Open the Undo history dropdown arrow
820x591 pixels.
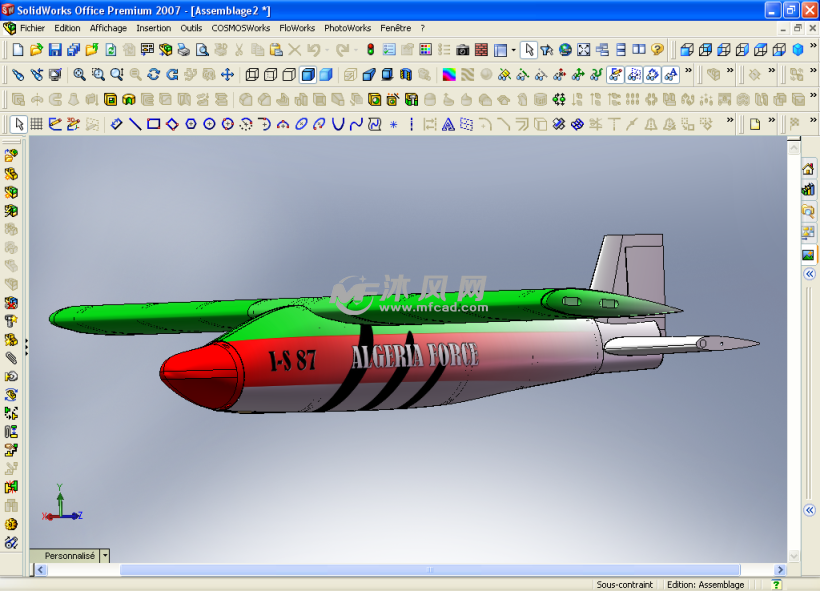point(327,50)
